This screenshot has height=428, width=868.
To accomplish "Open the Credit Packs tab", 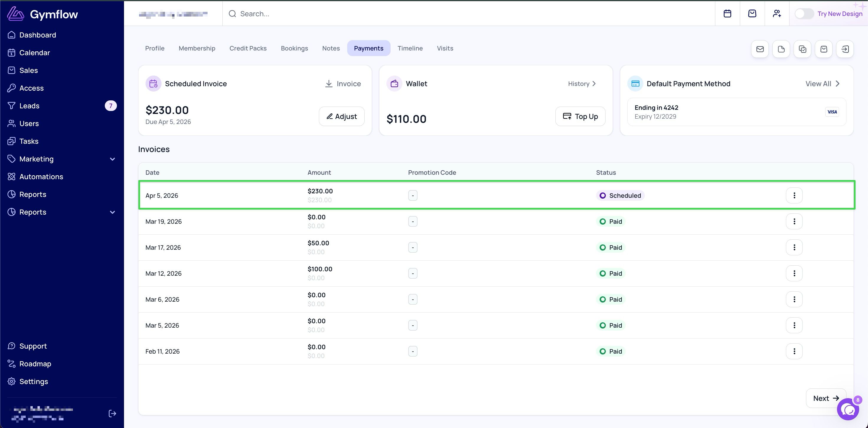I will click(x=248, y=48).
